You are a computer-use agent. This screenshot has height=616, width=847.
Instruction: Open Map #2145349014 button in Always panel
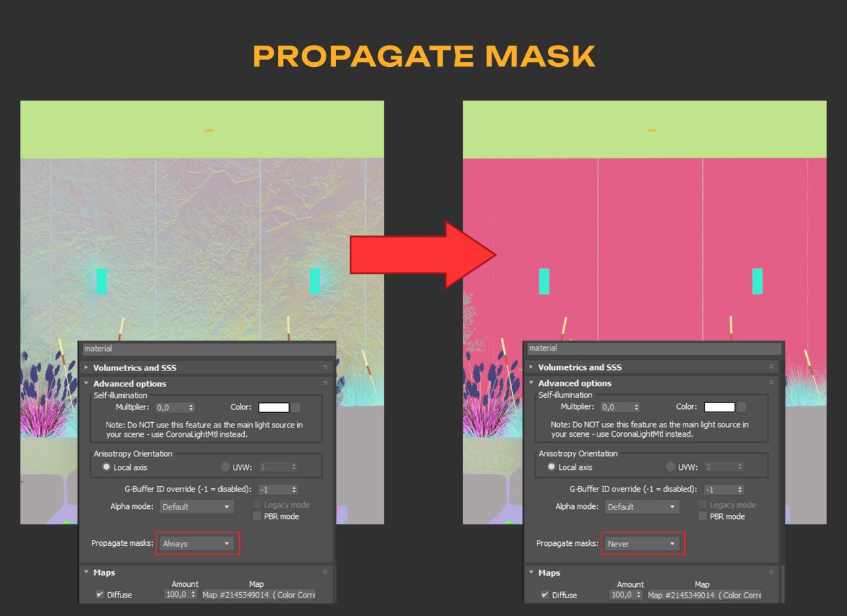click(259, 595)
